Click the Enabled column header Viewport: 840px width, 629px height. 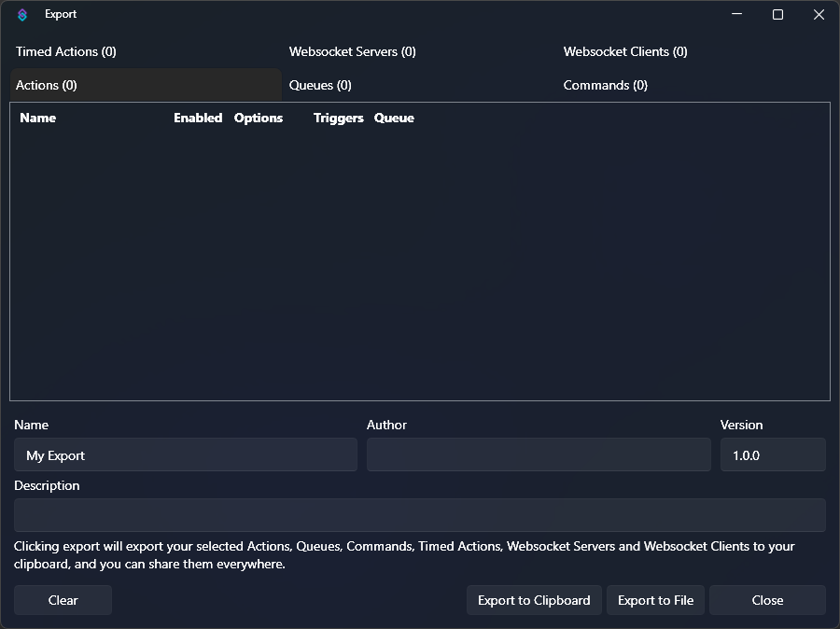[x=198, y=118]
